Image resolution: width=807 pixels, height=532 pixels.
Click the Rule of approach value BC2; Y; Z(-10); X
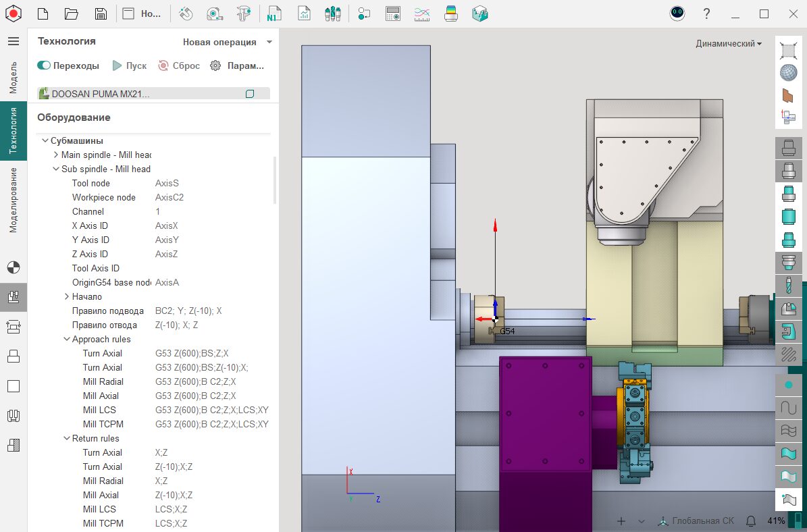coord(188,311)
